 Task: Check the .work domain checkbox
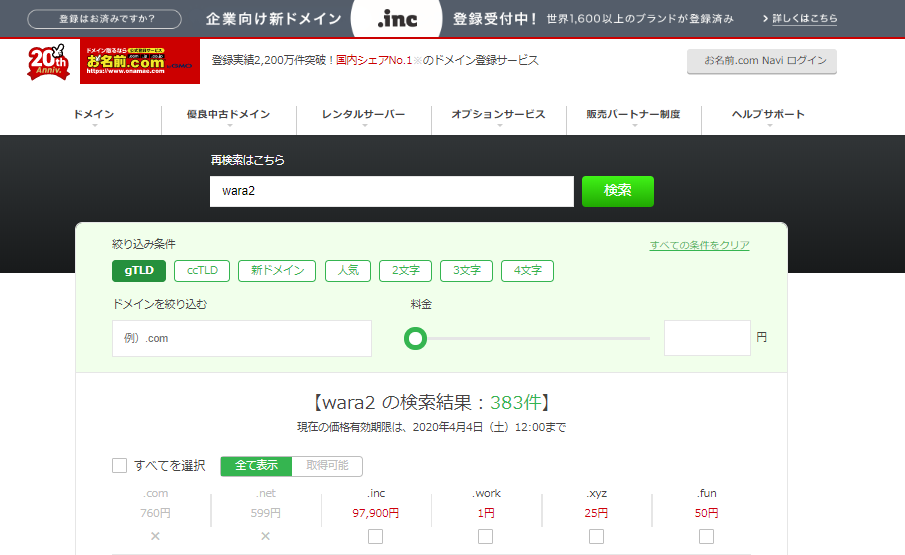pos(485,537)
